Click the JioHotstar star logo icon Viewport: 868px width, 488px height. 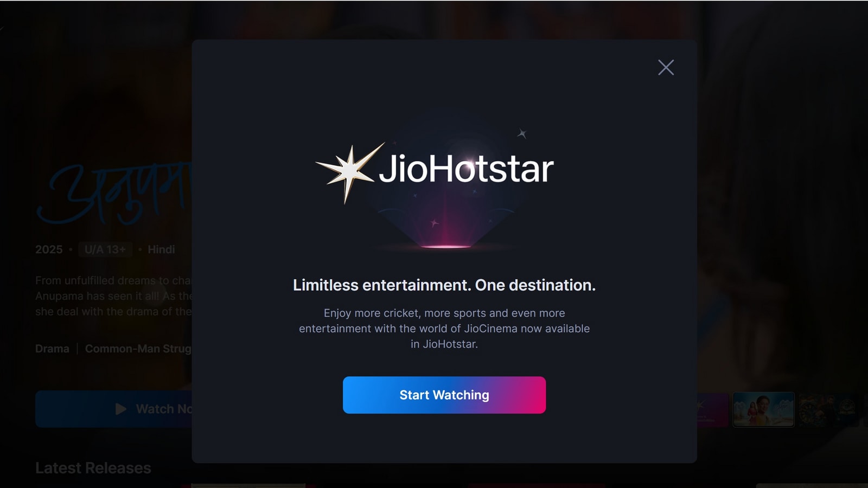(x=350, y=171)
